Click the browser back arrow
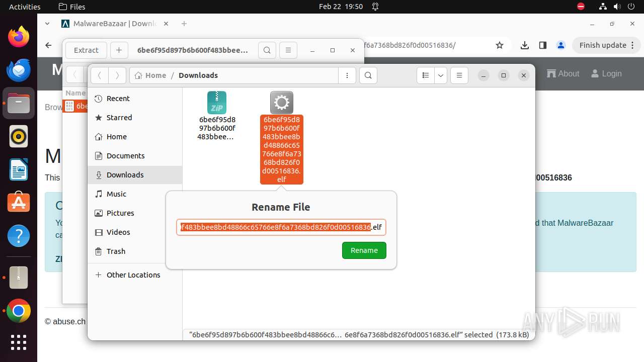This screenshot has width=644, height=362. (x=48, y=45)
